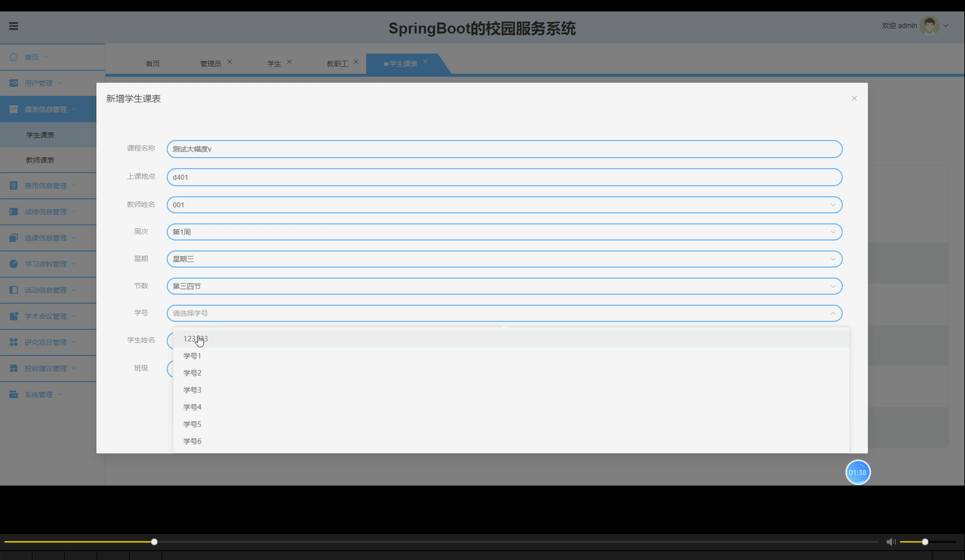Click the 活动信息管理 sidebar icon

click(x=13, y=290)
